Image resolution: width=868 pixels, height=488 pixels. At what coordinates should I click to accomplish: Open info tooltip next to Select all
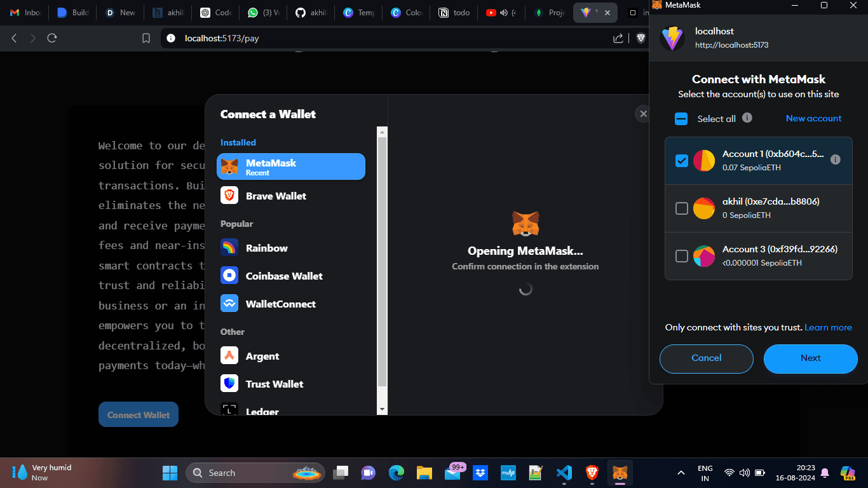click(747, 118)
